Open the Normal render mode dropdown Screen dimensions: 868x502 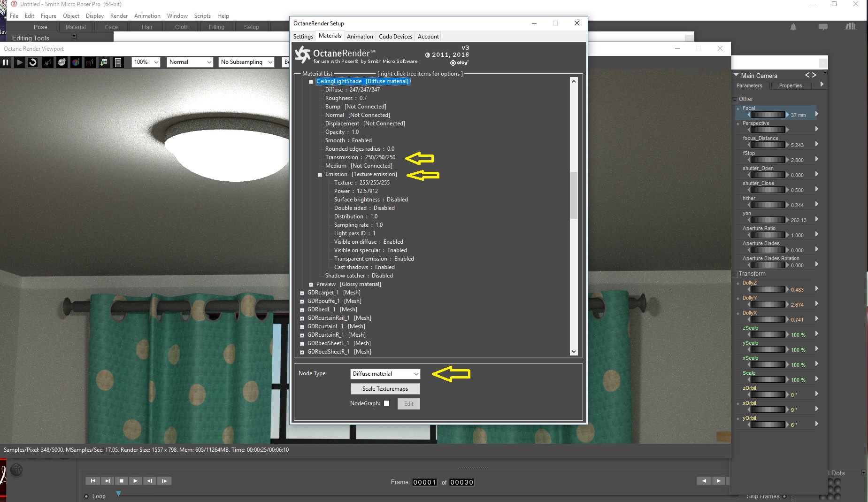190,62
